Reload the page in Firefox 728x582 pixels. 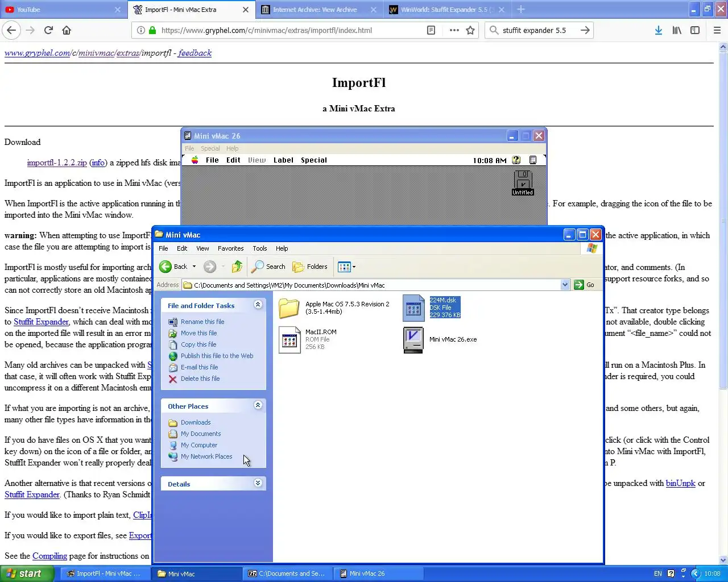(x=48, y=30)
